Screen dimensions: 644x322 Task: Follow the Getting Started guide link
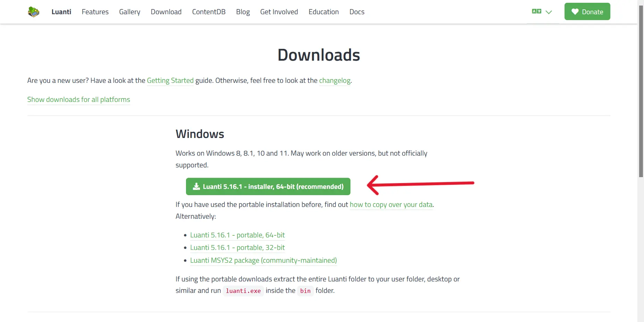170,80
